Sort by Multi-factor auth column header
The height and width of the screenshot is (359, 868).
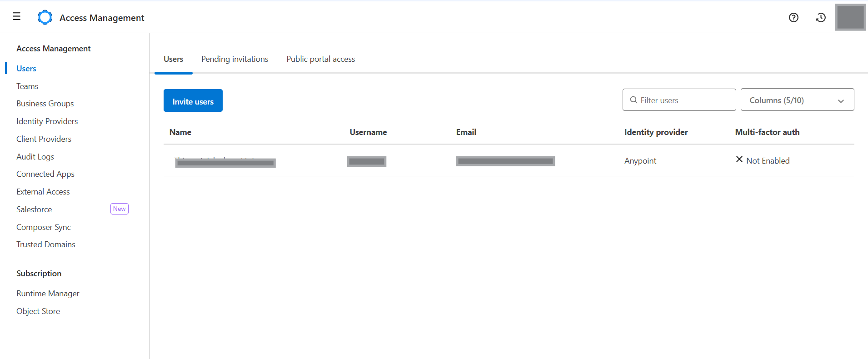pos(767,132)
